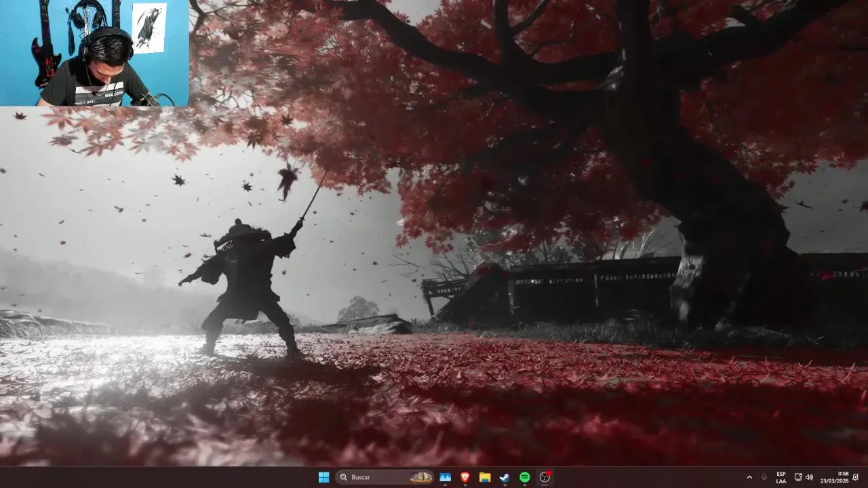Switch ESP LAA input language
The width and height of the screenshot is (868, 488).
[781, 477]
